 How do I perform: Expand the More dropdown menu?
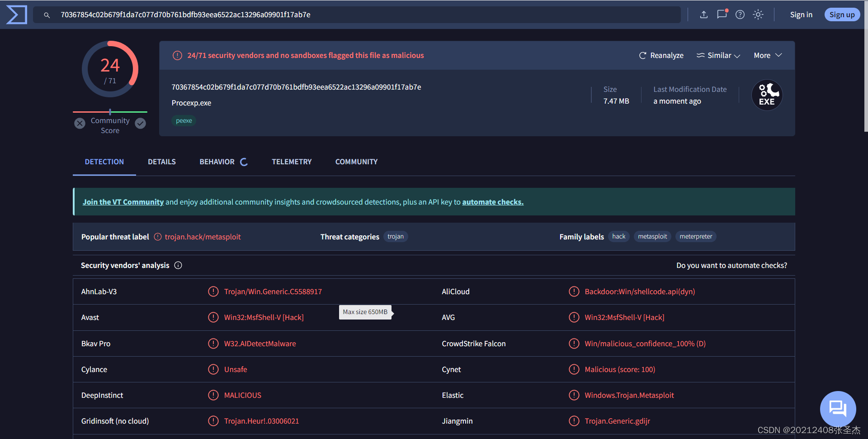point(768,55)
